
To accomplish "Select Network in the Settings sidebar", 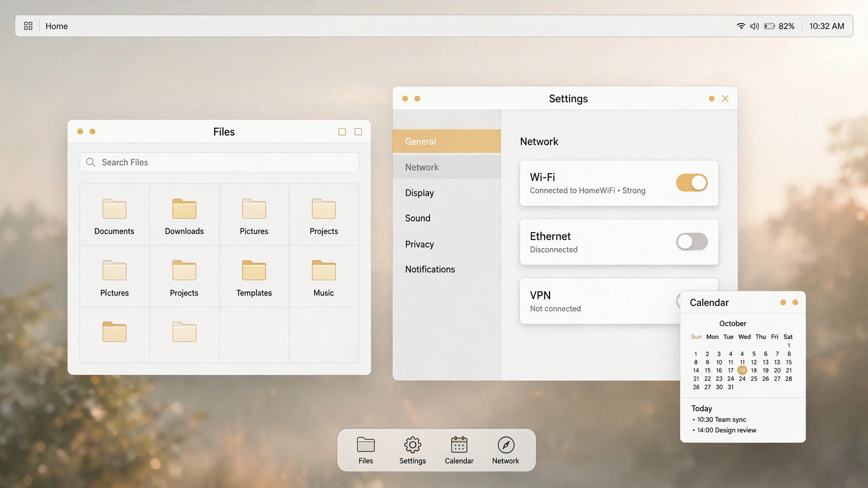I will [x=447, y=167].
